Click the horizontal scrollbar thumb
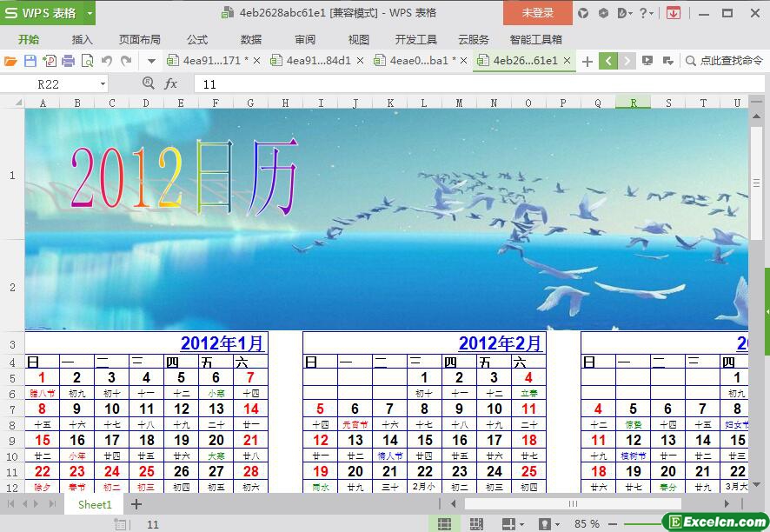The width and height of the screenshot is (770, 532). tap(572, 504)
